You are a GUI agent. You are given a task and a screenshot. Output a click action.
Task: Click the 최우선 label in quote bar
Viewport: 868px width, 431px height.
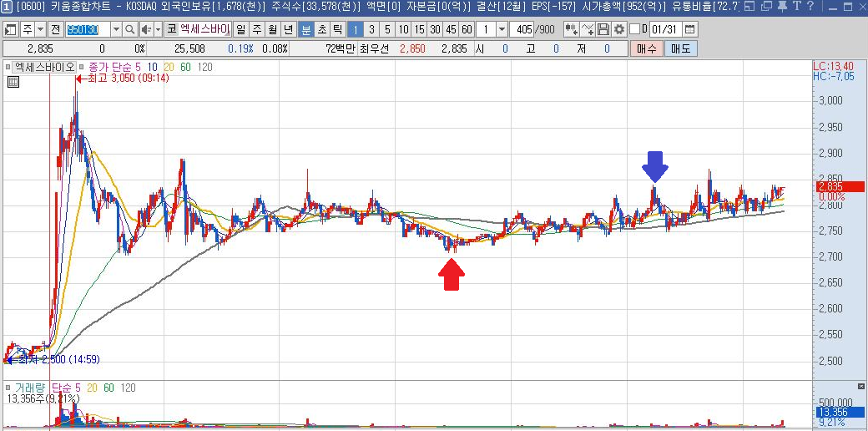point(375,48)
